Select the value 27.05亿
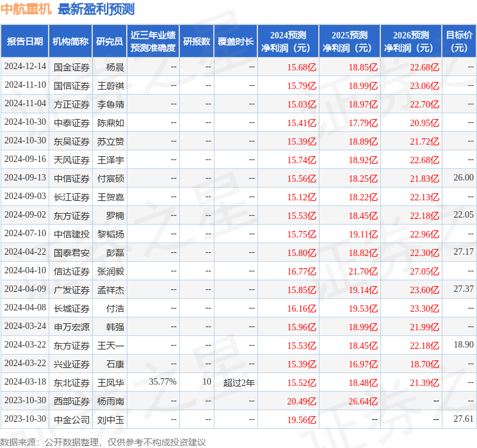Screen dimensions: 477x448 pos(424,271)
